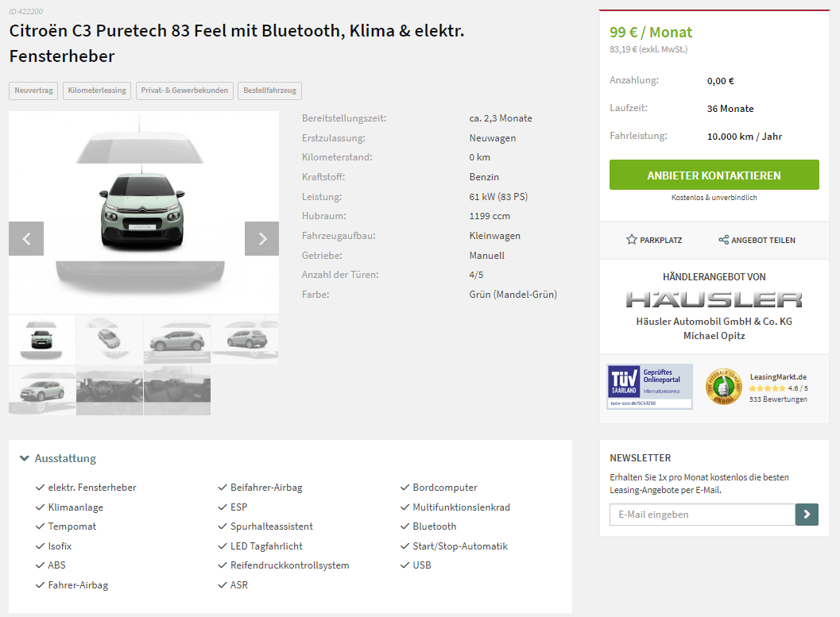Open the dashboard interior thumbnail

(110, 390)
